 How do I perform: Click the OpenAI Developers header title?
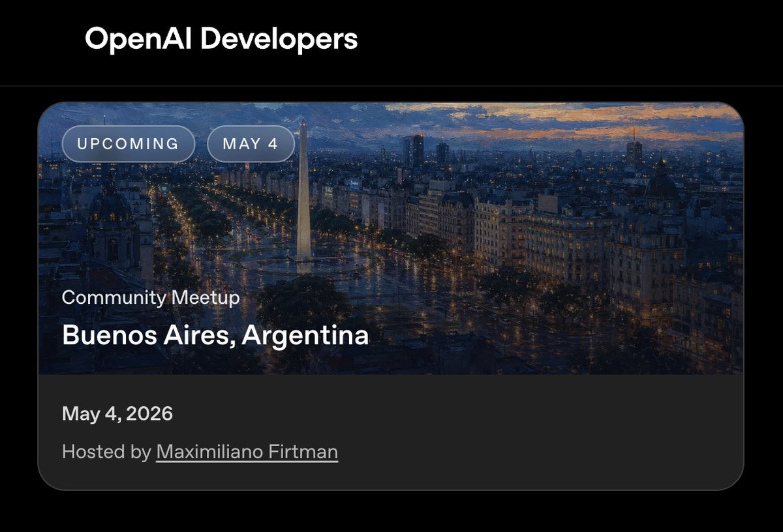pyautogui.click(x=221, y=40)
